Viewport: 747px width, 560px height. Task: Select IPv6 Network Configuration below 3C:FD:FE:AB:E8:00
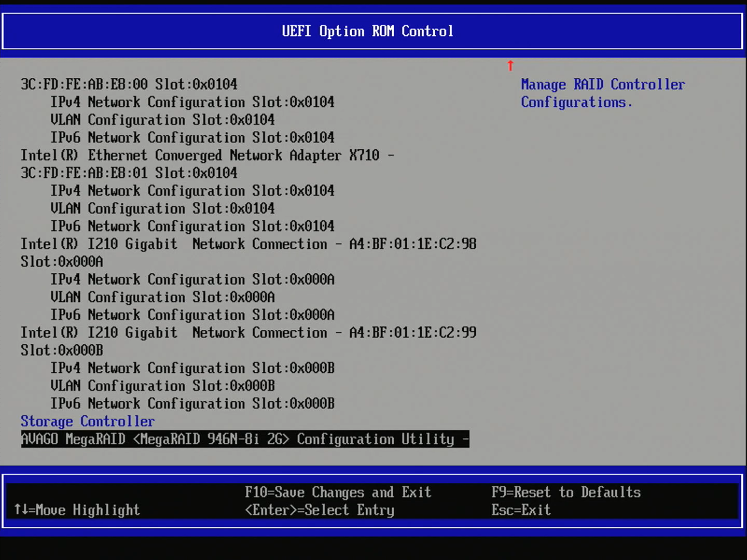pyautogui.click(x=192, y=137)
